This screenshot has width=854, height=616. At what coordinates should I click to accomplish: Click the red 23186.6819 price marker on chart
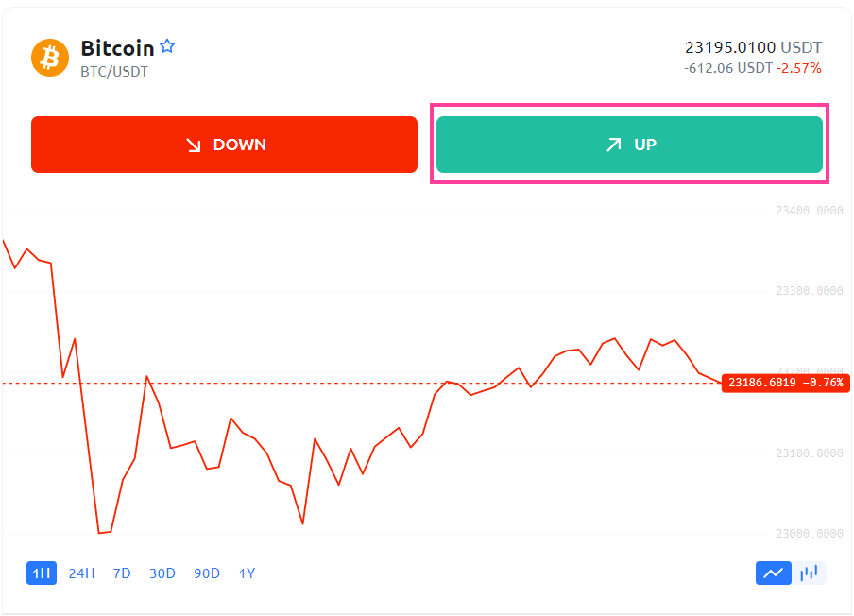(x=785, y=383)
